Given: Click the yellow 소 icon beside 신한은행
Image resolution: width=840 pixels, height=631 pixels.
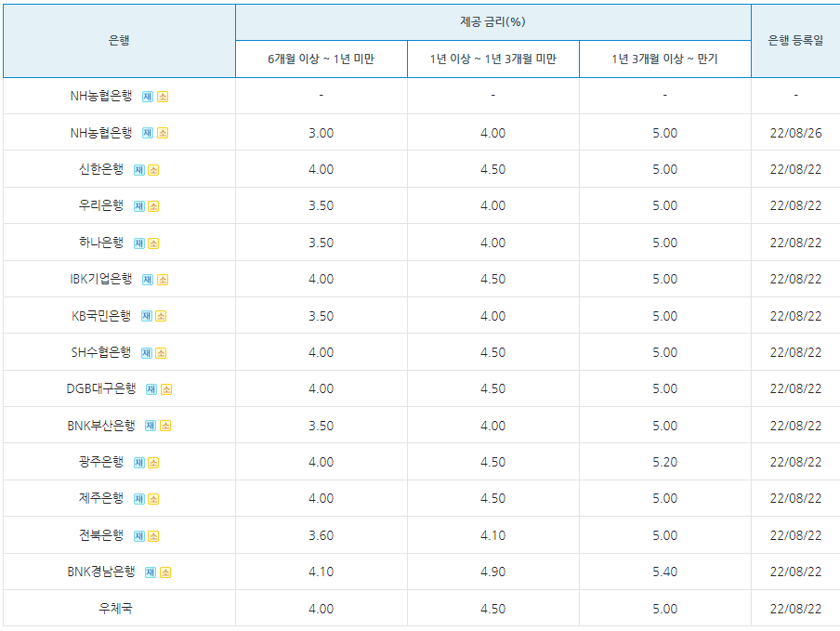Looking at the screenshot, I should (153, 170).
